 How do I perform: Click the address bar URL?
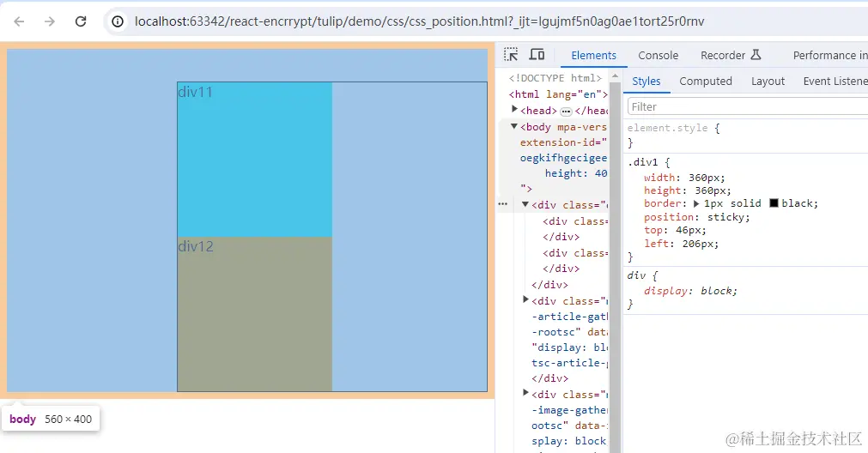(x=420, y=21)
